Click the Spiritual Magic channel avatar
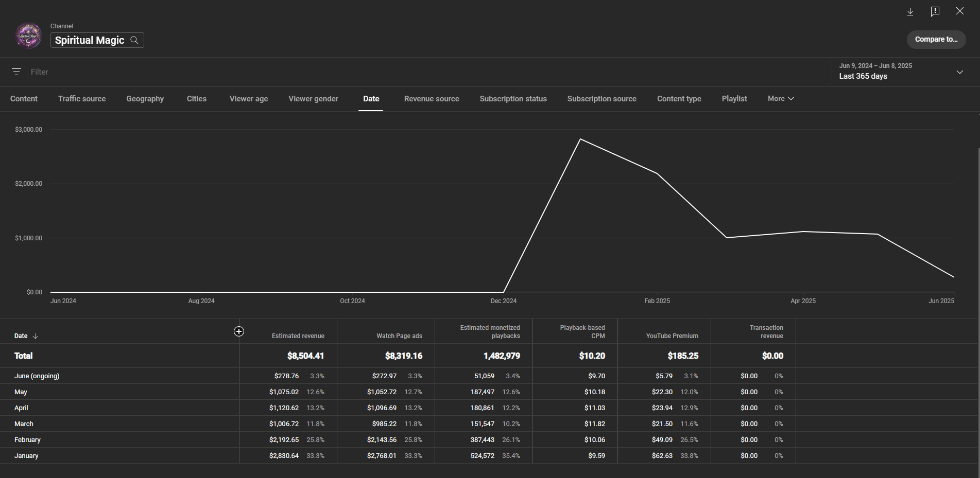 [29, 36]
